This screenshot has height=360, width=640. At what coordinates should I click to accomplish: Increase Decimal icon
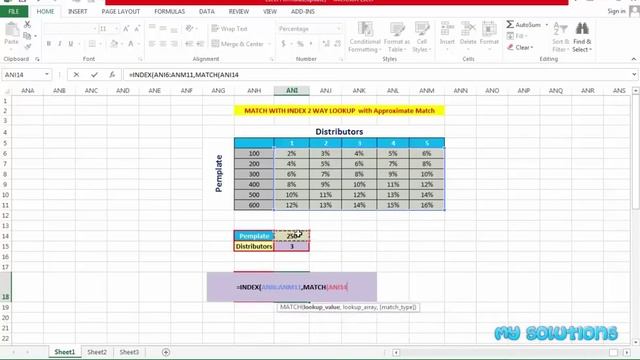[x=326, y=44]
